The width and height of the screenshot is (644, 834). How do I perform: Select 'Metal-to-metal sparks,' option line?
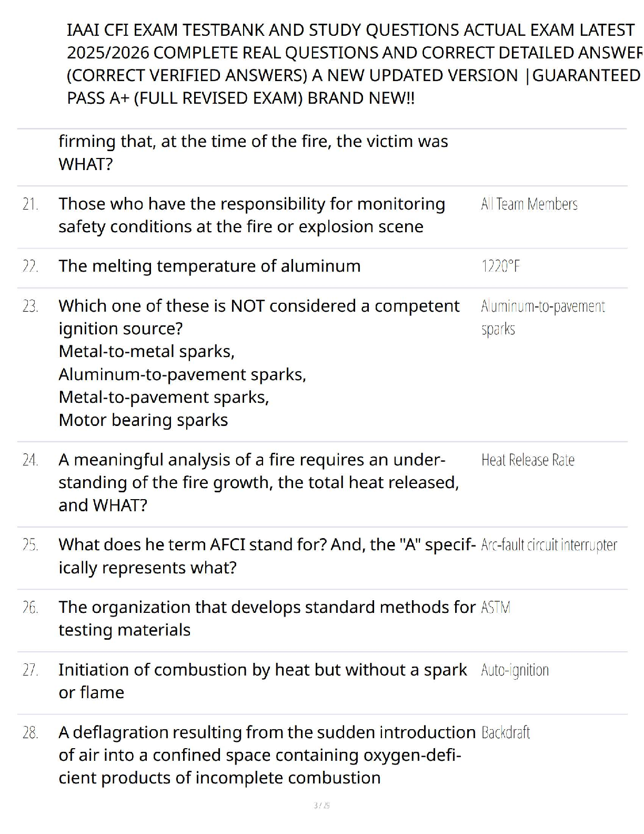[147, 352]
